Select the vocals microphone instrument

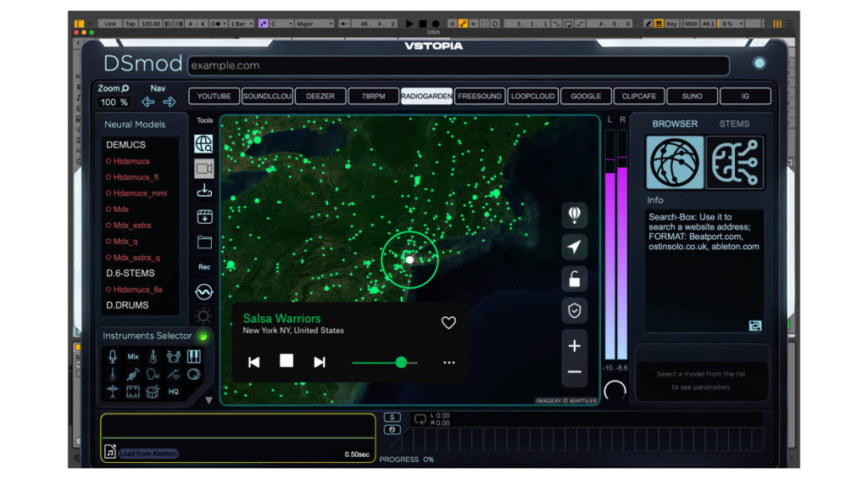tap(113, 357)
